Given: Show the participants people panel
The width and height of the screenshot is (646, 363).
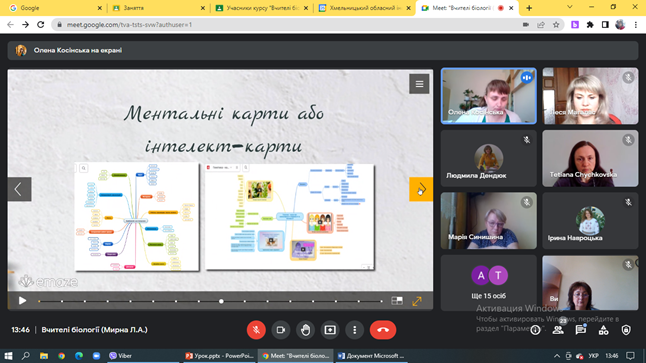Looking at the screenshot, I should 558,330.
